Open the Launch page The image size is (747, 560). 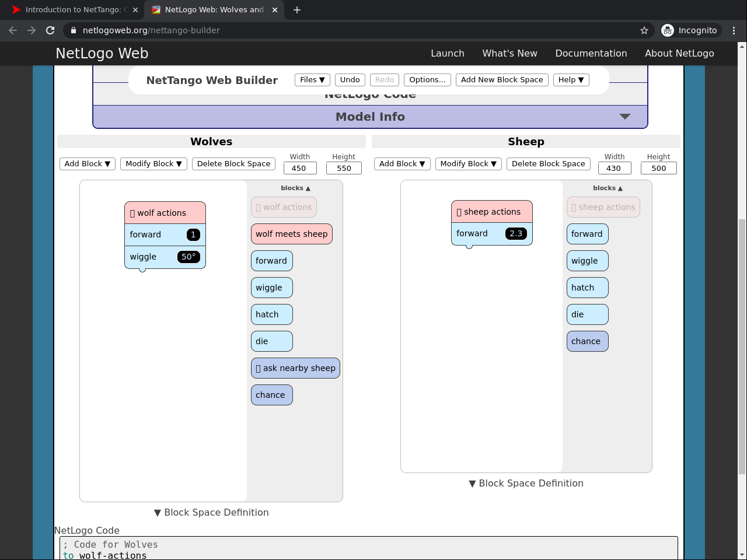448,53
